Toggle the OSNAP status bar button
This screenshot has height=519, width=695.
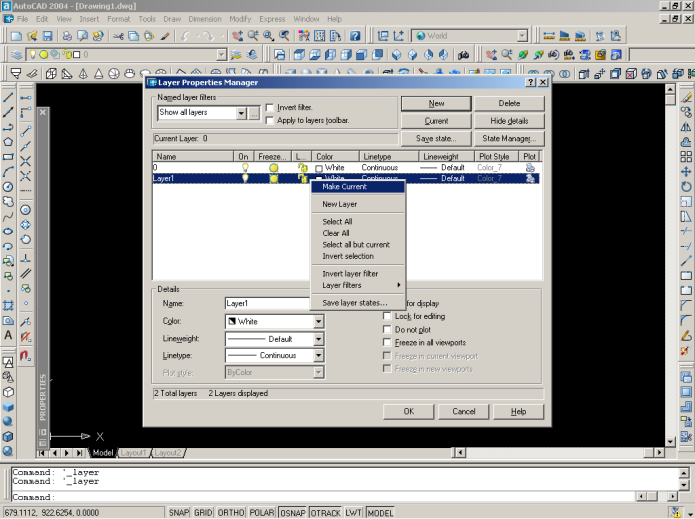tap(293, 513)
